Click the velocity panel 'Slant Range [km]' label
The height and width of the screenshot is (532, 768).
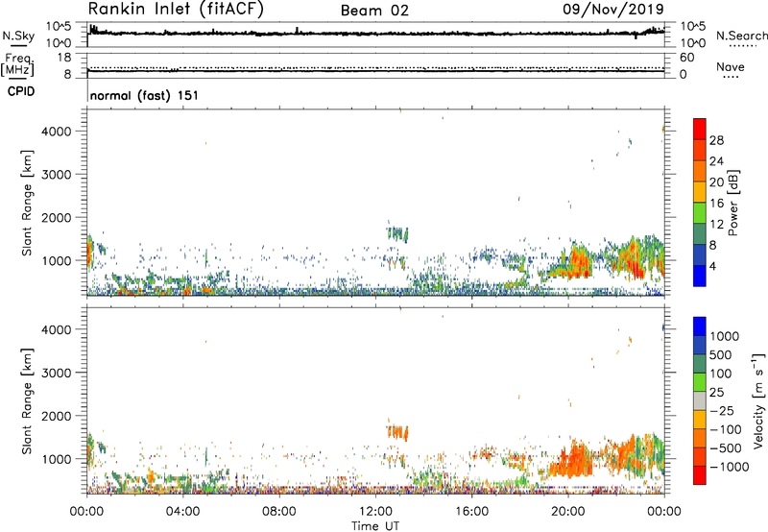pos(27,400)
